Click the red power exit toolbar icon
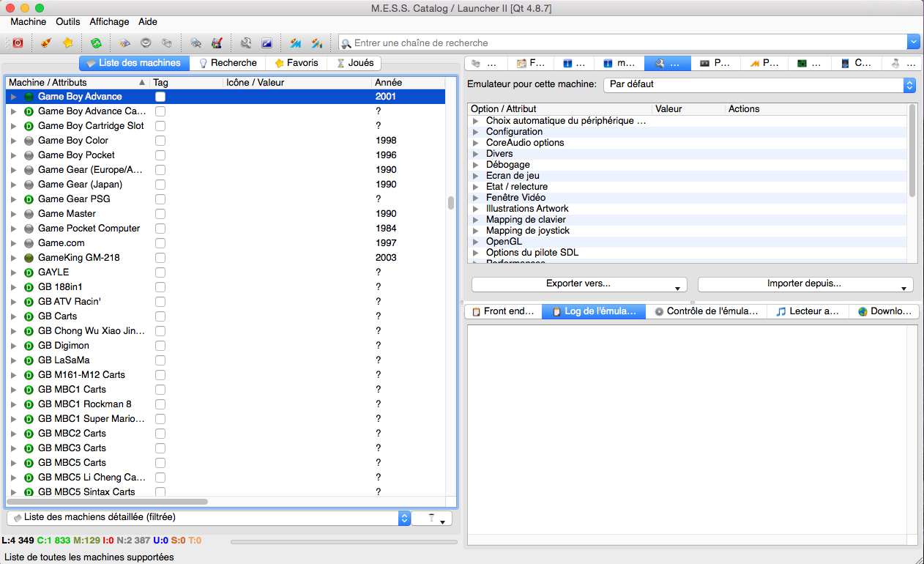 point(18,42)
